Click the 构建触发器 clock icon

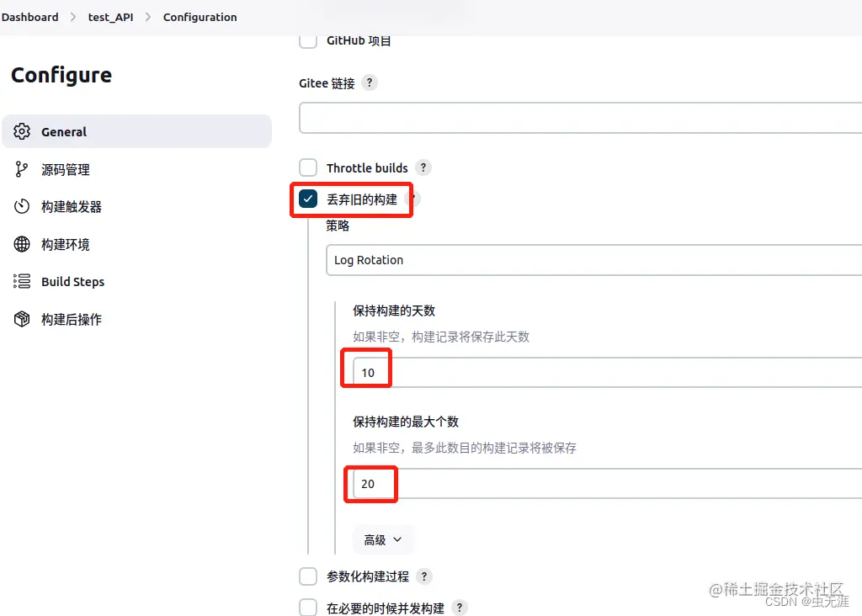[22, 207]
